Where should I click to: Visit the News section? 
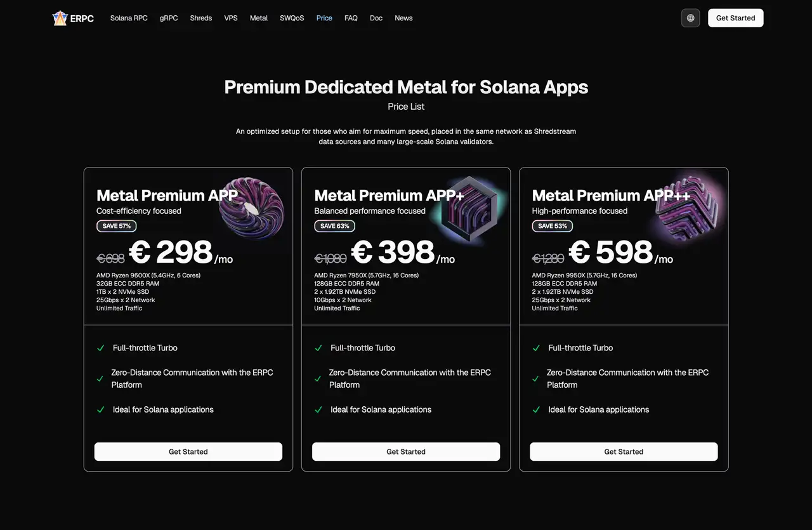pyautogui.click(x=403, y=18)
